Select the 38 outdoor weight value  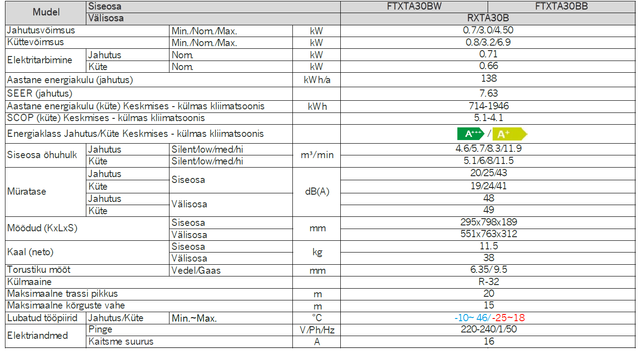pos(489,258)
